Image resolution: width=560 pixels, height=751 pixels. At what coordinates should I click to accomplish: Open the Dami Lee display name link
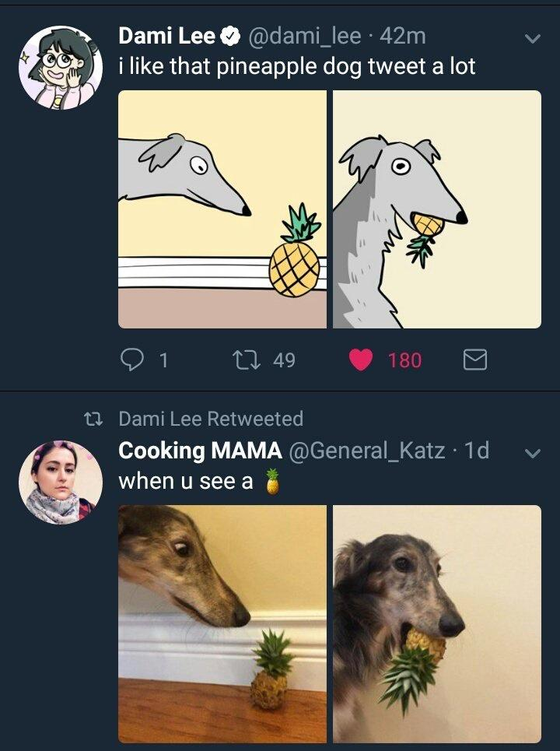[166, 36]
